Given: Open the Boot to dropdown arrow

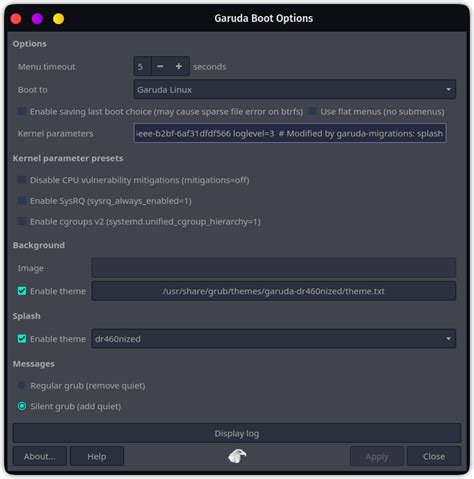Looking at the screenshot, I should [x=448, y=89].
